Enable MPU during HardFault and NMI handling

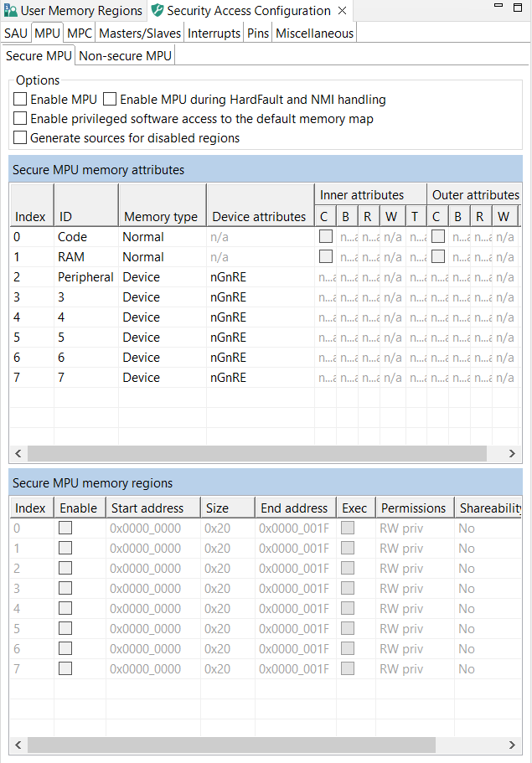click(x=110, y=100)
